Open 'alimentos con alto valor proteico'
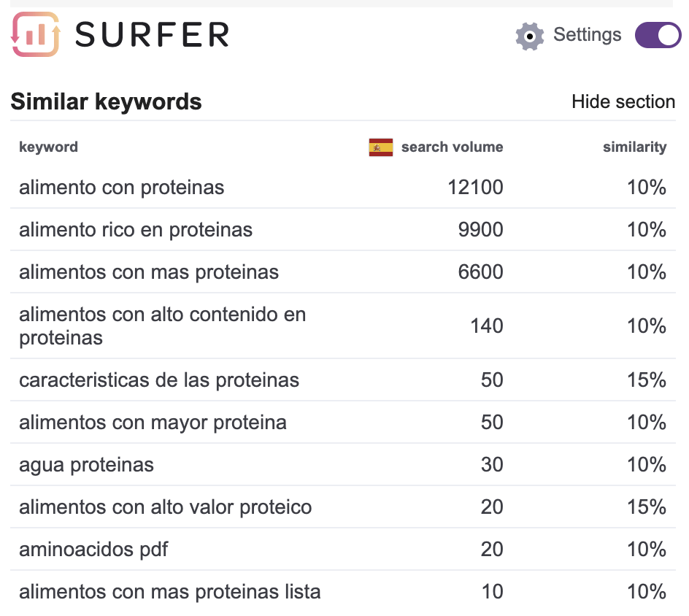The height and width of the screenshot is (616, 689). click(x=165, y=507)
